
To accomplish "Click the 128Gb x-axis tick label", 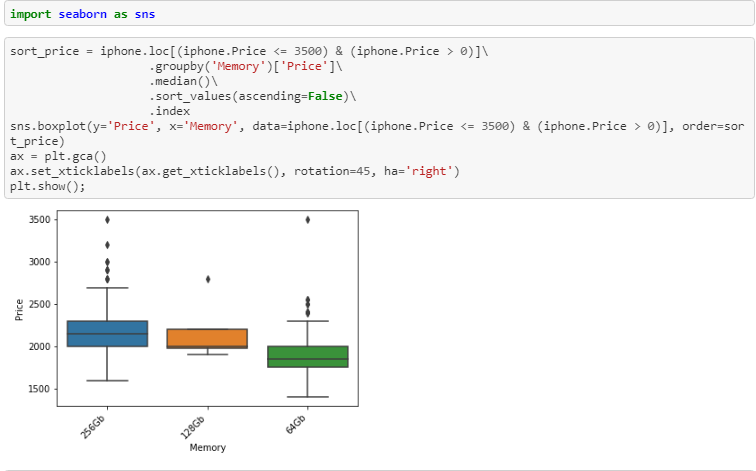I will click(x=193, y=427).
